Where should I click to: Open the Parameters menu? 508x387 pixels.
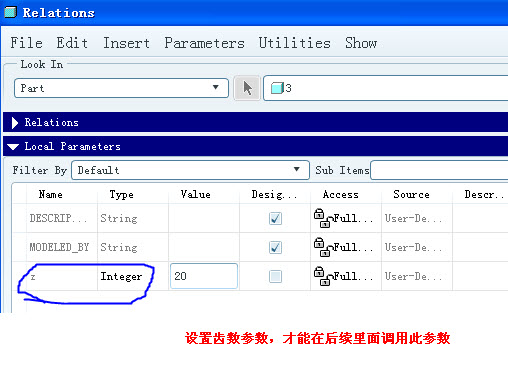click(204, 43)
